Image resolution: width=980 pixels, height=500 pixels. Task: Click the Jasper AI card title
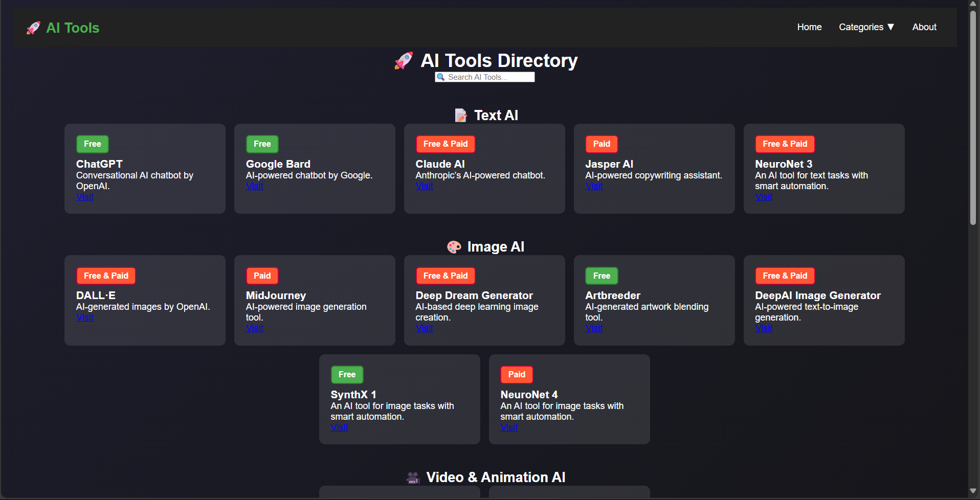(x=609, y=164)
